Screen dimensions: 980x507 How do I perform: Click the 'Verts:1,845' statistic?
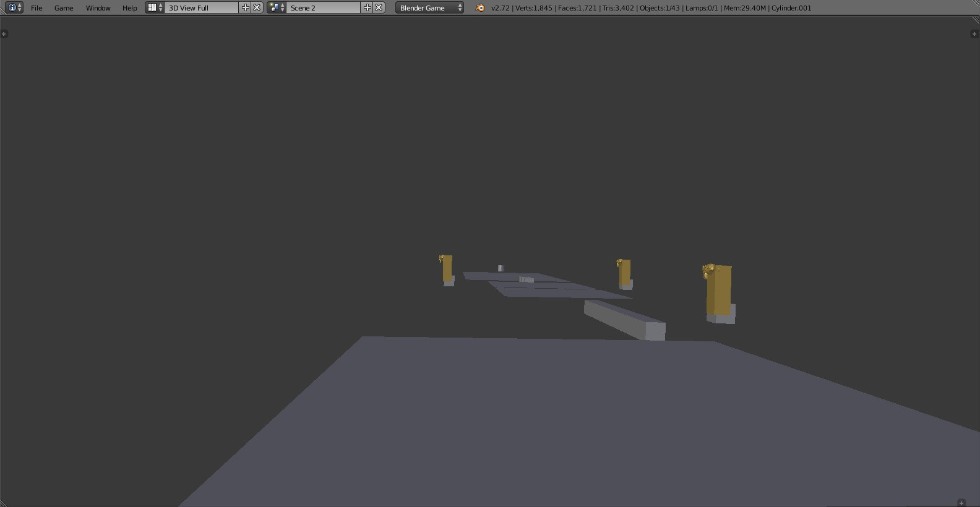(x=534, y=8)
